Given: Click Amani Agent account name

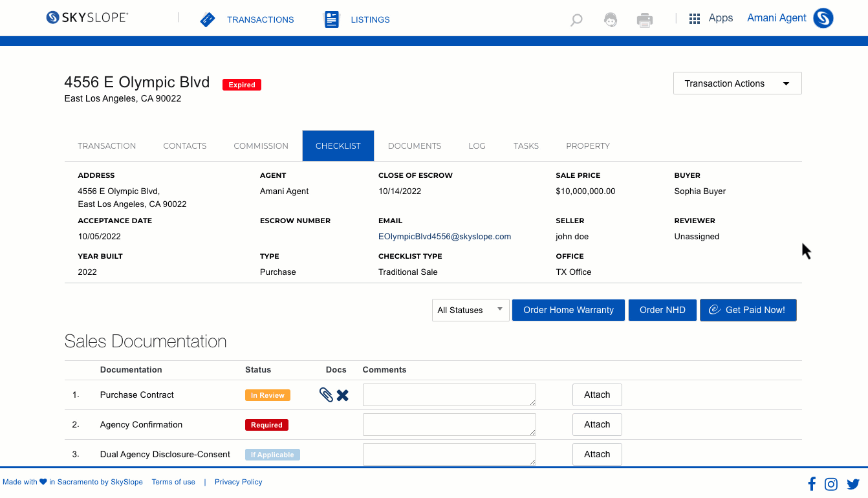Looking at the screenshot, I should 777,18.
